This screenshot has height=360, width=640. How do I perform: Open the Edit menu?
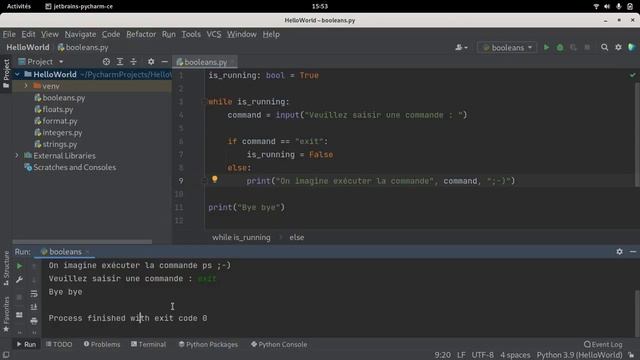coord(28,34)
